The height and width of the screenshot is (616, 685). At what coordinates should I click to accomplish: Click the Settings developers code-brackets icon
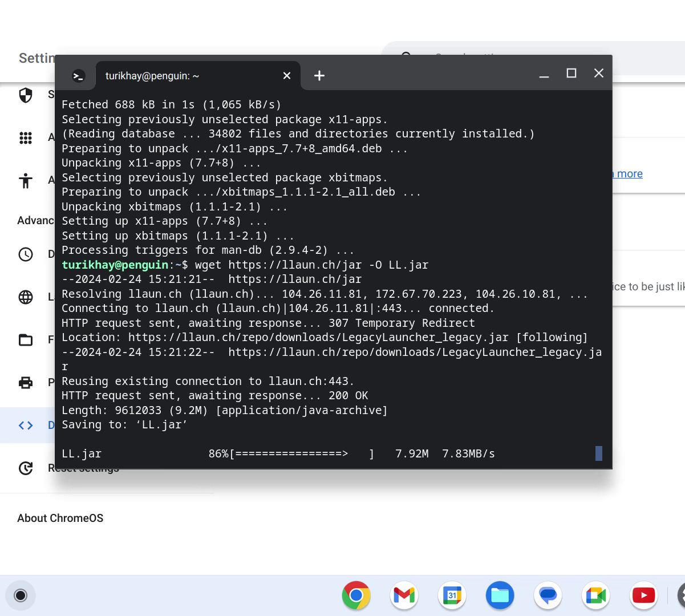[x=26, y=425]
